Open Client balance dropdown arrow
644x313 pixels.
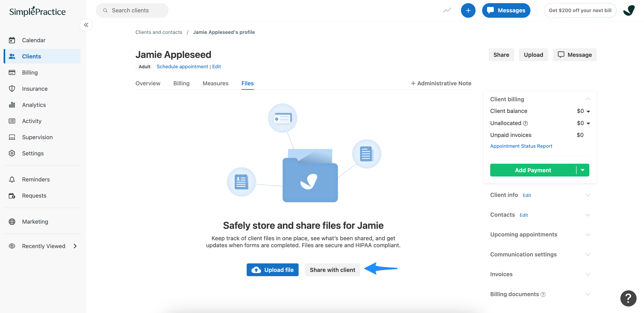(x=588, y=111)
